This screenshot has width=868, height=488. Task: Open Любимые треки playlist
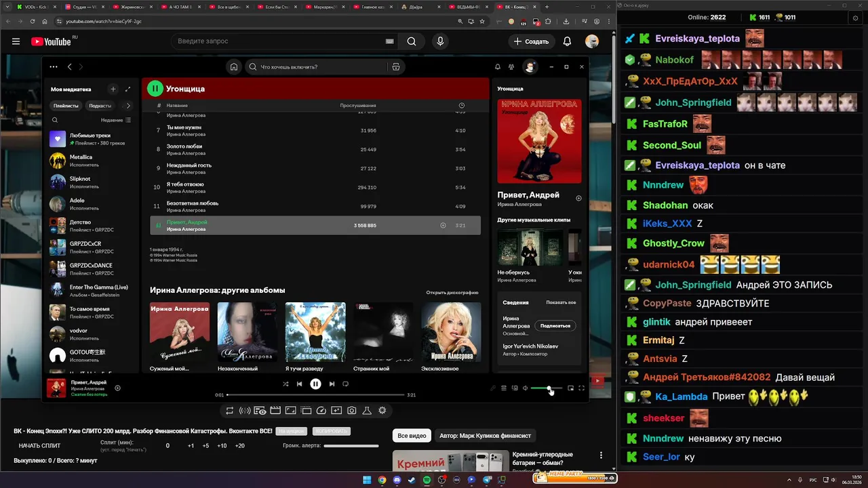tap(91, 139)
